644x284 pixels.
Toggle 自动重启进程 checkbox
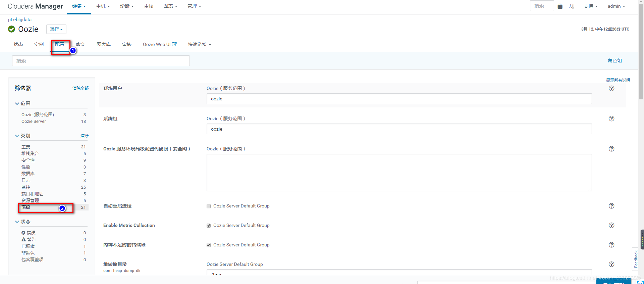click(x=209, y=206)
